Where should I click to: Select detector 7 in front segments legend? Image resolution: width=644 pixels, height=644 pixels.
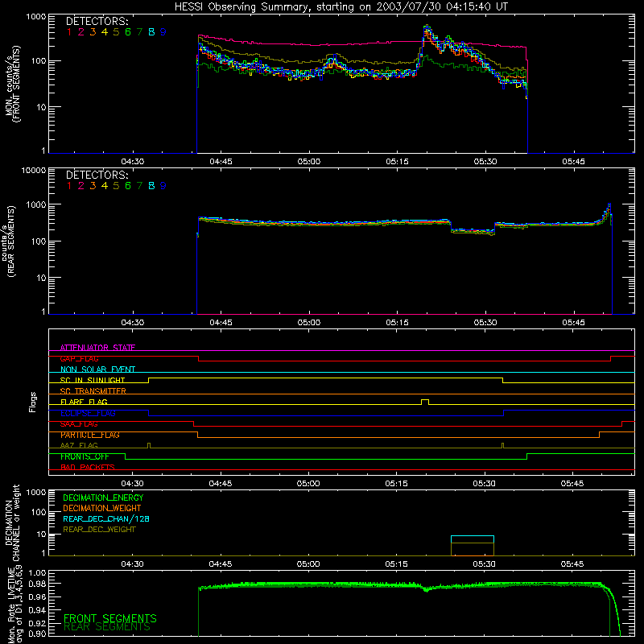coord(139,32)
